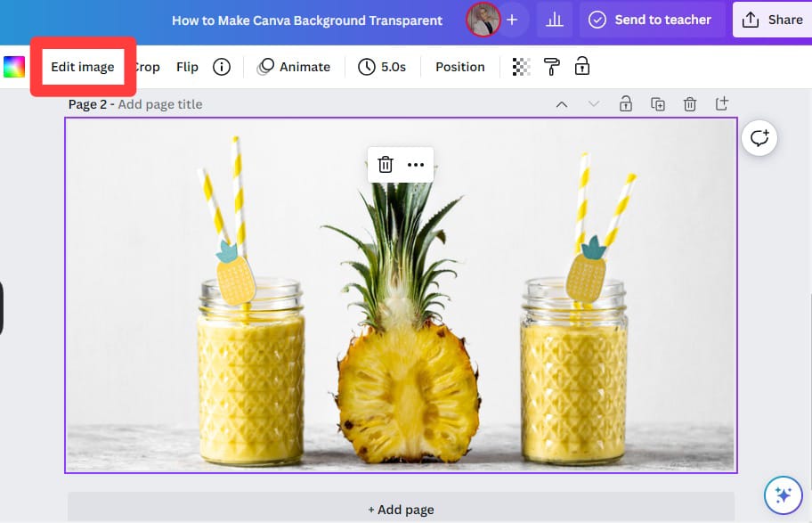Delete the selected image with the trash icon
Viewport: 812px width, 523px height.
pos(385,164)
